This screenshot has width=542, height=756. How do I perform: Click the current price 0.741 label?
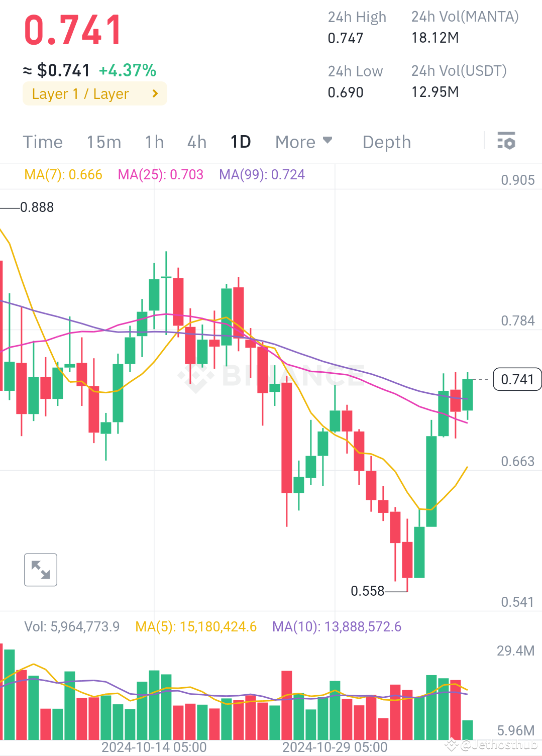pyautogui.click(x=516, y=379)
